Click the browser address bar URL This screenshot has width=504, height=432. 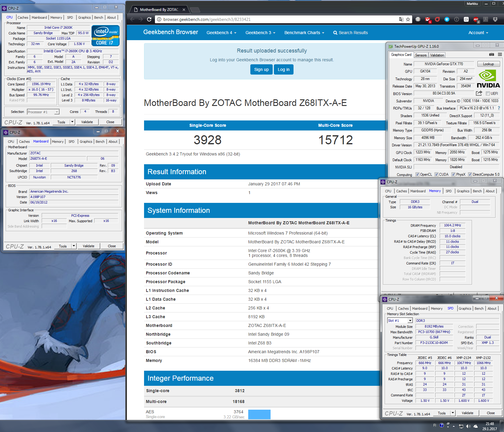[x=207, y=19]
